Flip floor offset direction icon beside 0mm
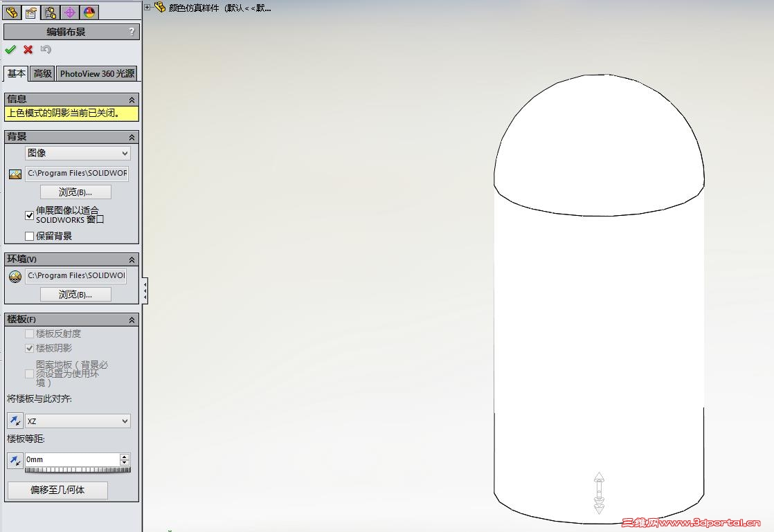This screenshot has height=532, width=774. [x=15, y=461]
